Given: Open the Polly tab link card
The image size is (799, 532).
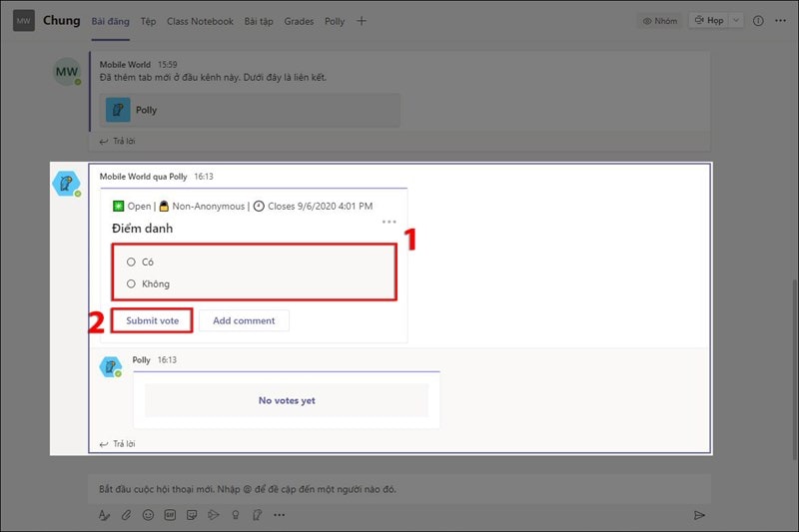Looking at the screenshot, I should pyautogui.click(x=250, y=110).
